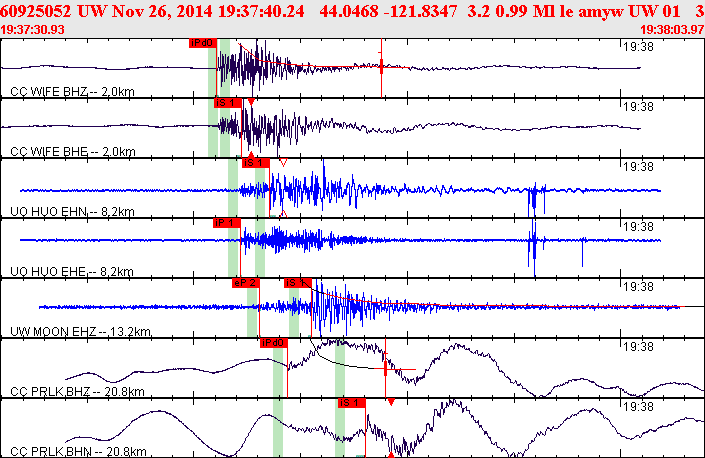Click the red coda cross marker on PRLK BHZ
705x458 pixels.
click(385, 369)
